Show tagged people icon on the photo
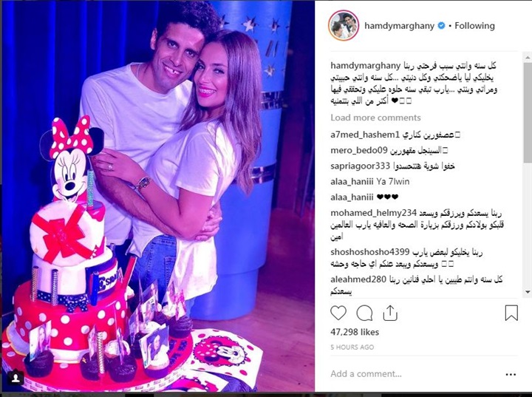 point(16,379)
